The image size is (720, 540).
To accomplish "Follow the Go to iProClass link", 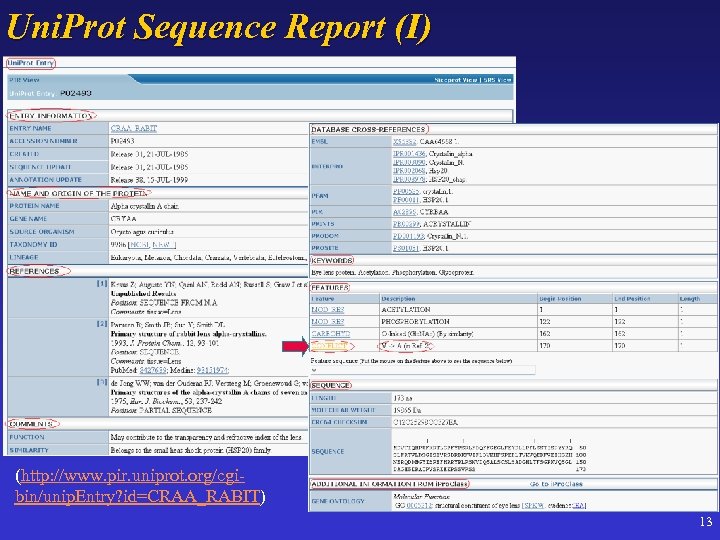I will pos(556,484).
